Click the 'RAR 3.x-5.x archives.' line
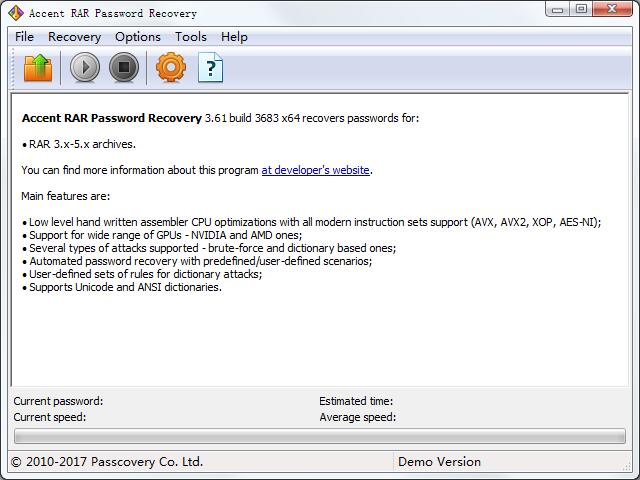640x480 pixels. [x=79, y=144]
